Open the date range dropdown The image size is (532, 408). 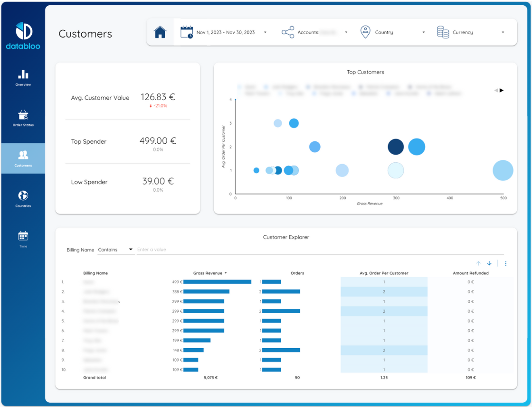click(265, 32)
